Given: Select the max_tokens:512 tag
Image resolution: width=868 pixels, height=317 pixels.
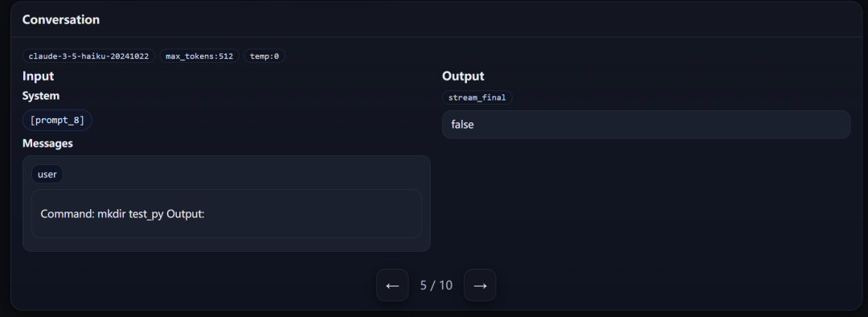Looking at the screenshot, I should pyautogui.click(x=199, y=56).
